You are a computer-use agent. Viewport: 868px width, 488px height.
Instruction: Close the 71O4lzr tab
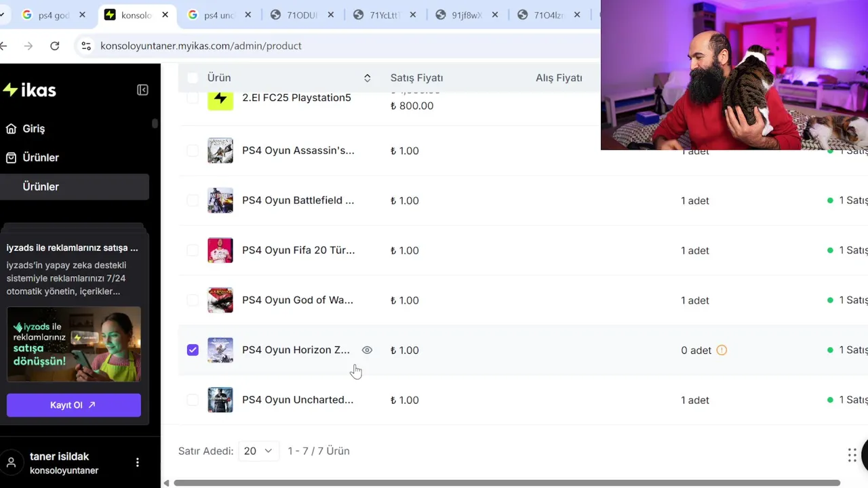(578, 15)
